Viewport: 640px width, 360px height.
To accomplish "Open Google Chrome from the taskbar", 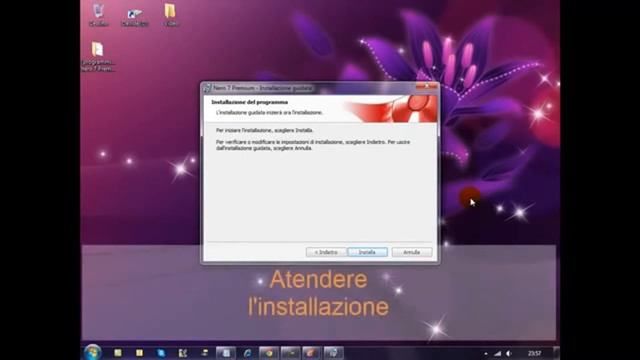I will pyautogui.click(x=269, y=353).
